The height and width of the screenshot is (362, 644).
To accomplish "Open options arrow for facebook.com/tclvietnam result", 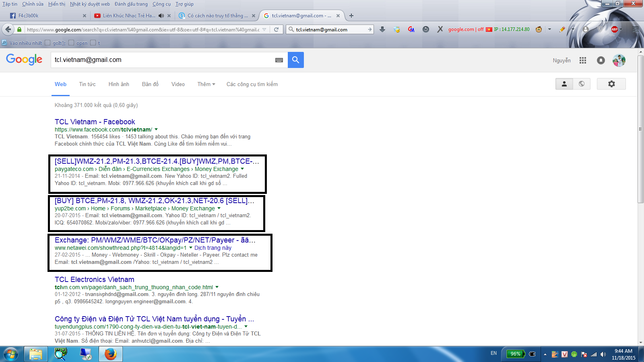I will click(x=156, y=130).
